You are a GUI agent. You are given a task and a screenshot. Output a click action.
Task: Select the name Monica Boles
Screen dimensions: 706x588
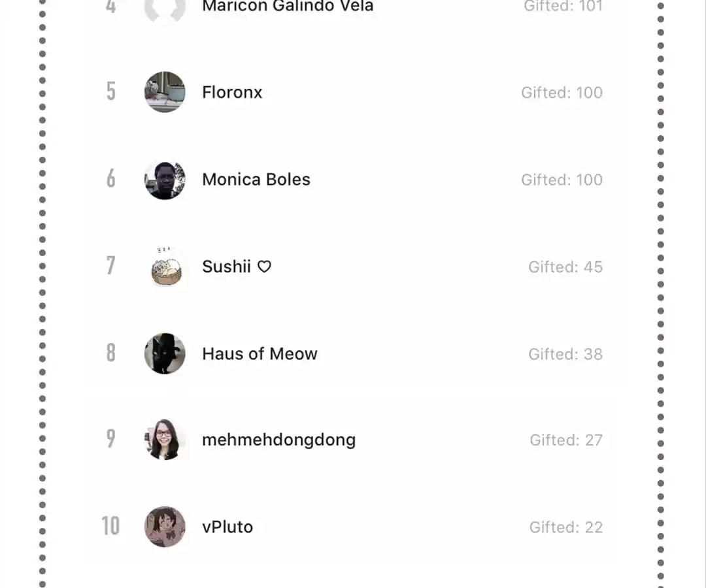[x=256, y=180]
